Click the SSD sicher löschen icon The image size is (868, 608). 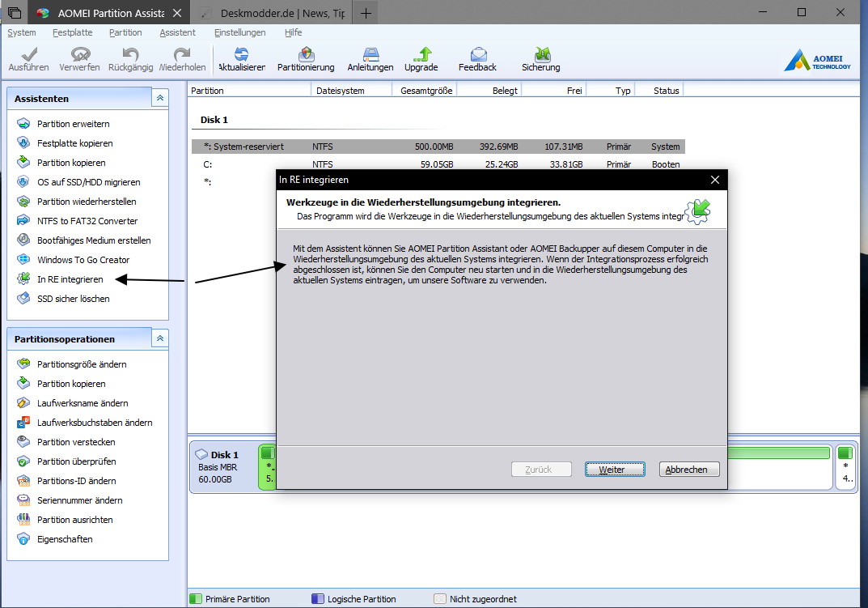tap(23, 298)
